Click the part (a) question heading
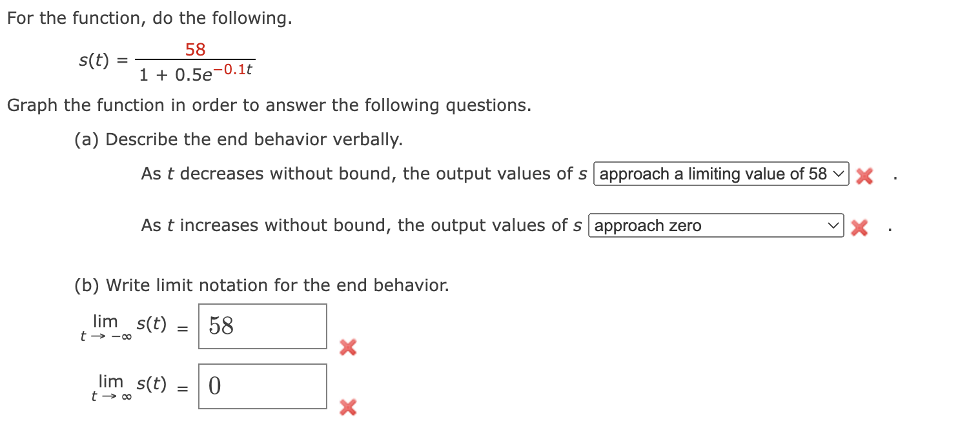This screenshot has height=439, width=980. pos(238,139)
